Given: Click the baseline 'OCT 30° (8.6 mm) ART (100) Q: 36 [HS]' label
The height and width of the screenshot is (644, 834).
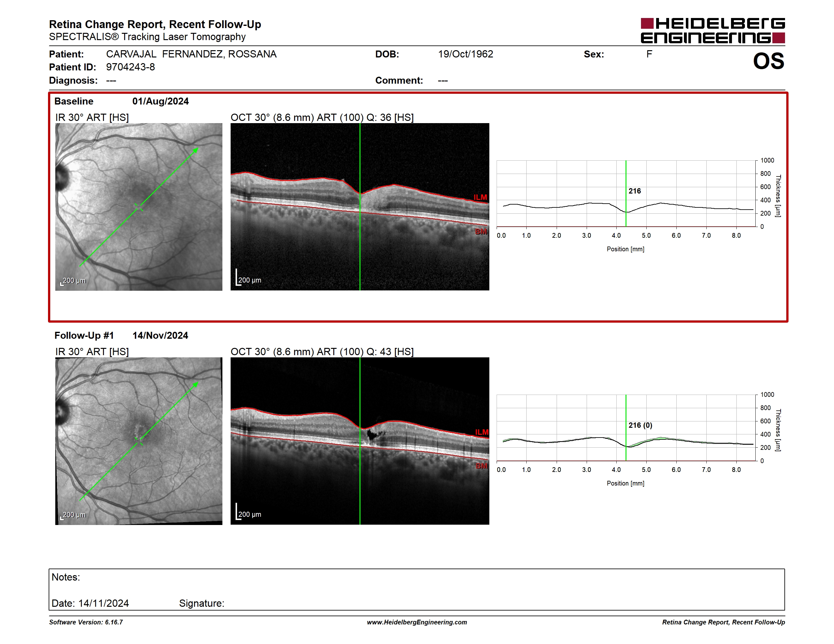Looking at the screenshot, I should pyautogui.click(x=322, y=117).
